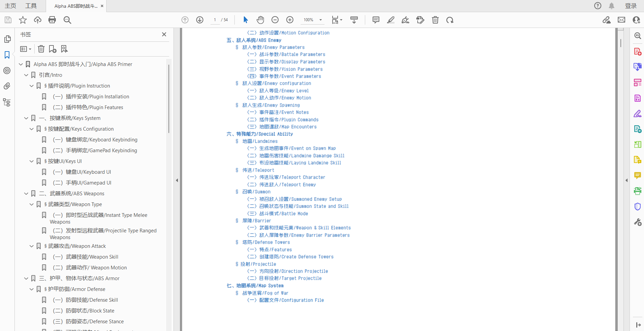Switch to the 工具 tools tab

click(31, 6)
